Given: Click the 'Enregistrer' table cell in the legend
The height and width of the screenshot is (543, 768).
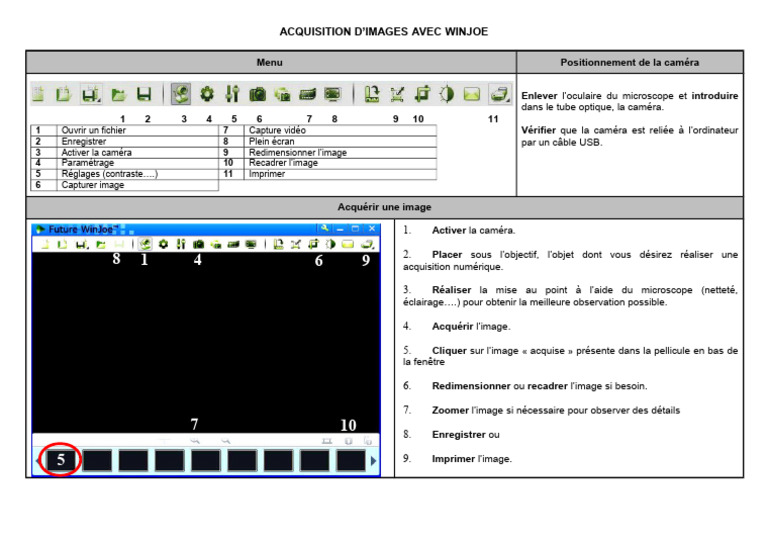Looking at the screenshot, I should pos(138,142).
